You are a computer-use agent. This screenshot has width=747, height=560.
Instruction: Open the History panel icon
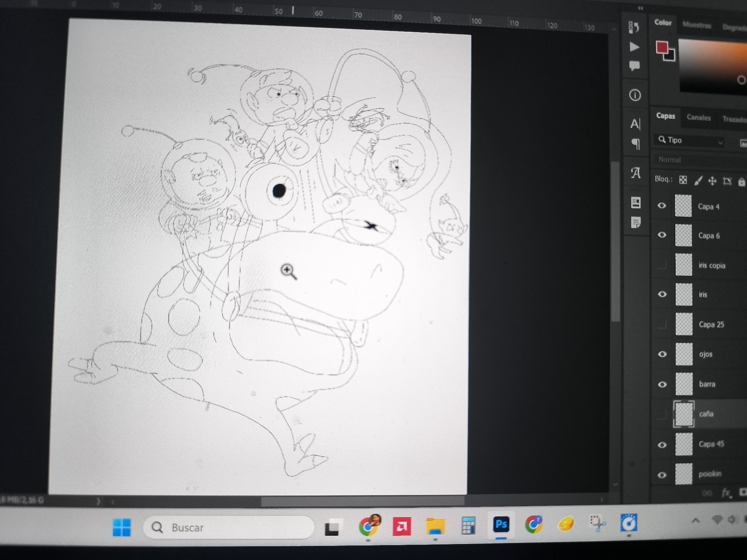pyautogui.click(x=634, y=27)
